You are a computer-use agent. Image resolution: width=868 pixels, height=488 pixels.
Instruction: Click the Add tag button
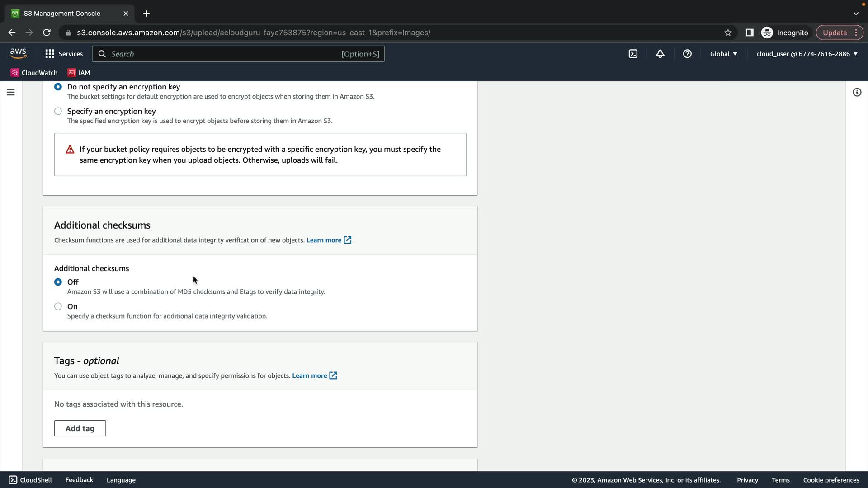(80, 428)
